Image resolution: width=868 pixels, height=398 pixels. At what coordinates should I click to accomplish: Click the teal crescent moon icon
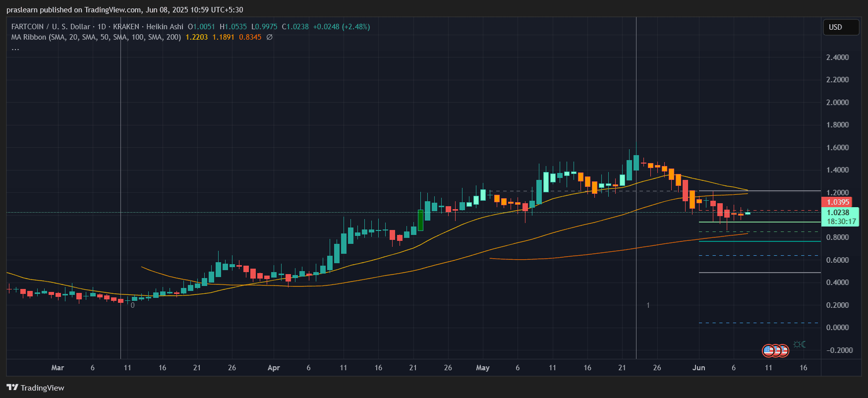click(x=803, y=344)
